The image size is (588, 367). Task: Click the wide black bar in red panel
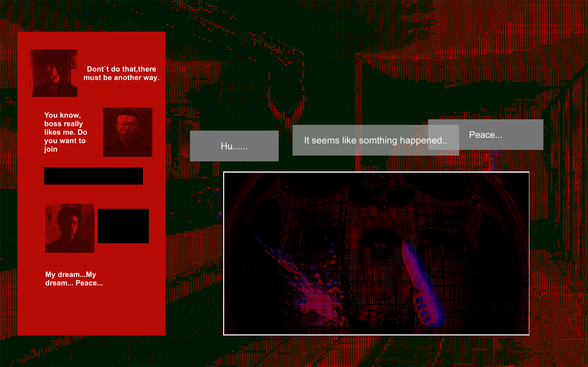[x=94, y=176]
